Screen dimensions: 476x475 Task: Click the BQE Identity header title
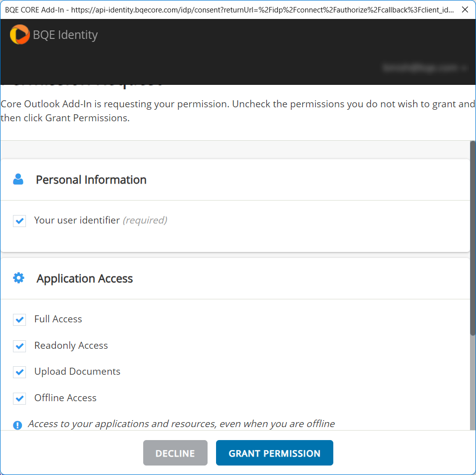tap(65, 35)
